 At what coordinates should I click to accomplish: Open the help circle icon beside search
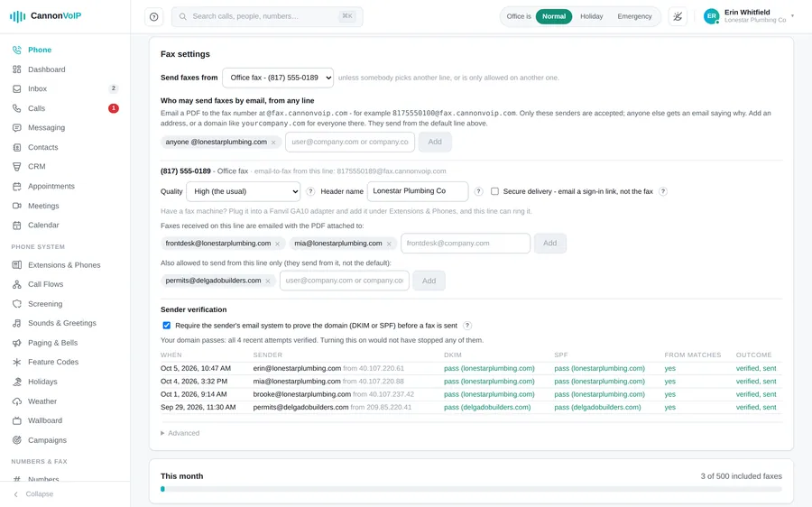pyautogui.click(x=153, y=16)
